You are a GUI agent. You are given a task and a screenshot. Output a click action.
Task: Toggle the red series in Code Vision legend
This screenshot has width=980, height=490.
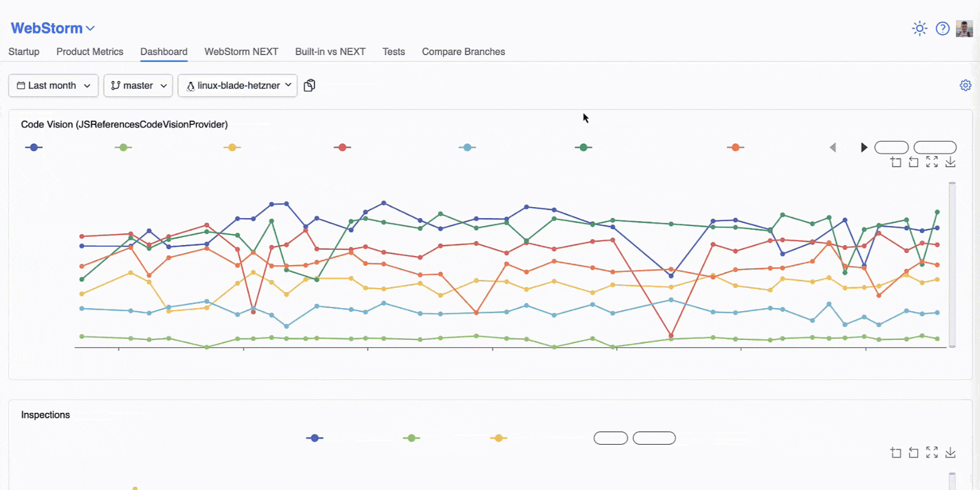[342, 148]
